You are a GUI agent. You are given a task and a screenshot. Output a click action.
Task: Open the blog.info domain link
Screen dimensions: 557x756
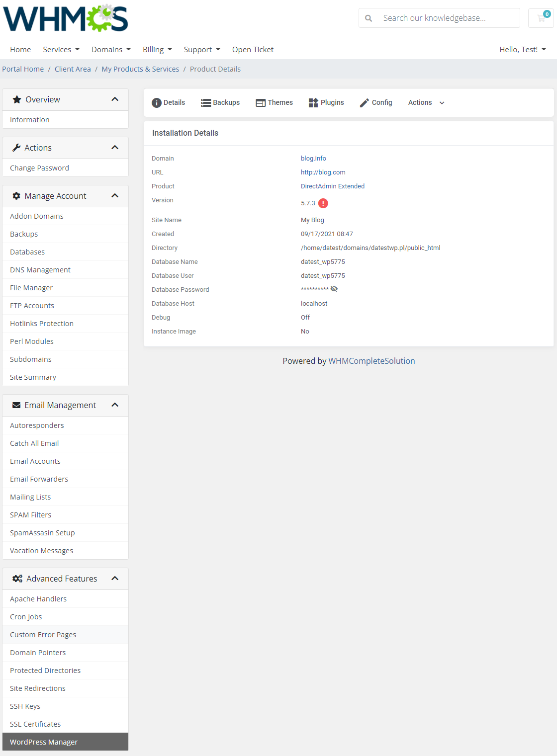click(313, 159)
